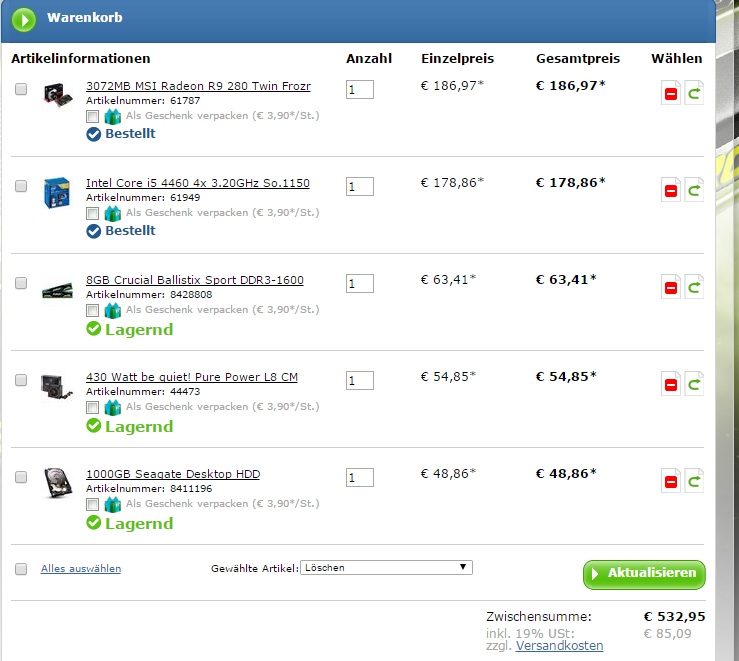
Task: Click green refresh arrow for MSI Radeon R9 280
Action: (x=694, y=93)
